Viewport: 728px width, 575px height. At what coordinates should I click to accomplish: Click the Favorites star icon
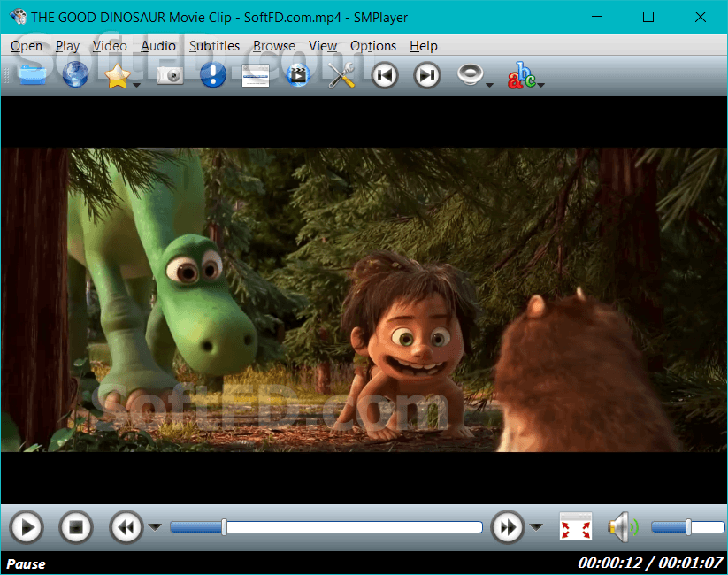coord(118,76)
